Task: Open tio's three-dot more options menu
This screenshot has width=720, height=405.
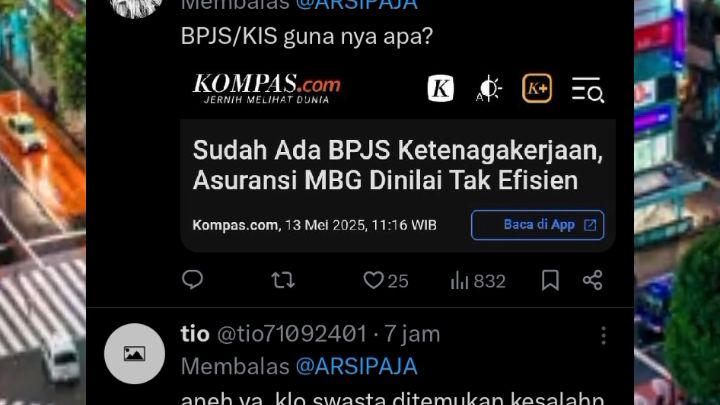Action: click(x=603, y=336)
